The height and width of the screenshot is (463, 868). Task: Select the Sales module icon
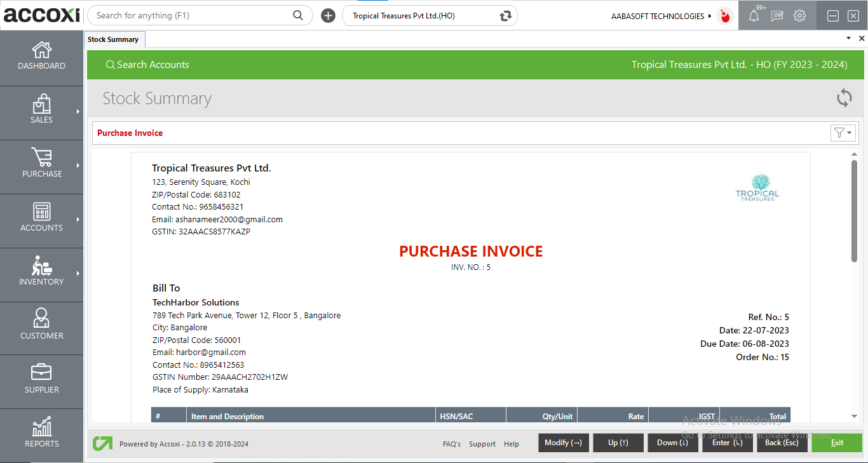tap(41, 112)
